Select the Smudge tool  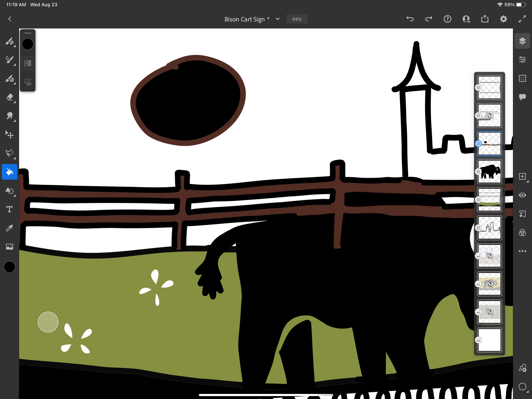click(x=9, y=116)
